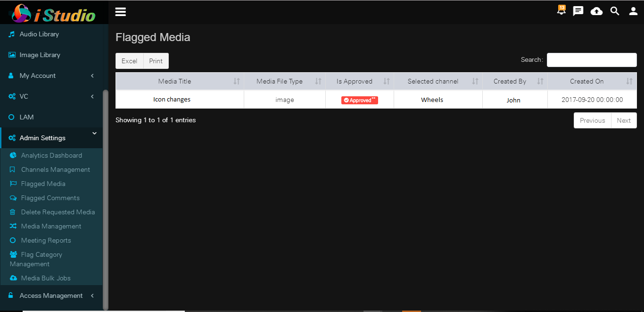Toggle the hamburger menu icon
644x312 pixels.
tap(121, 12)
